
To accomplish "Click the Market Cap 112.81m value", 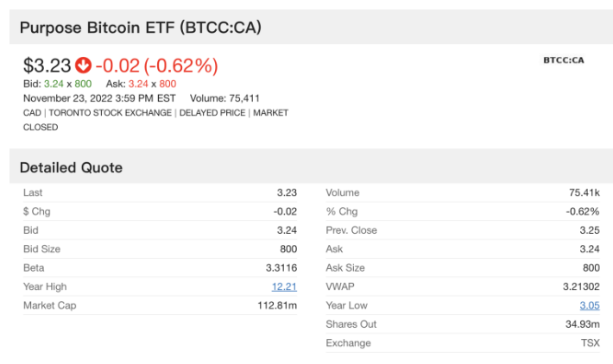I will point(277,305).
